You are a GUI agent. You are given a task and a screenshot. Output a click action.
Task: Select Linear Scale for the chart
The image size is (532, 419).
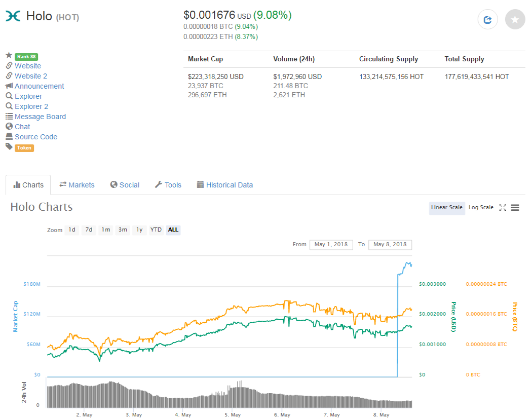pyautogui.click(x=446, y=207)
